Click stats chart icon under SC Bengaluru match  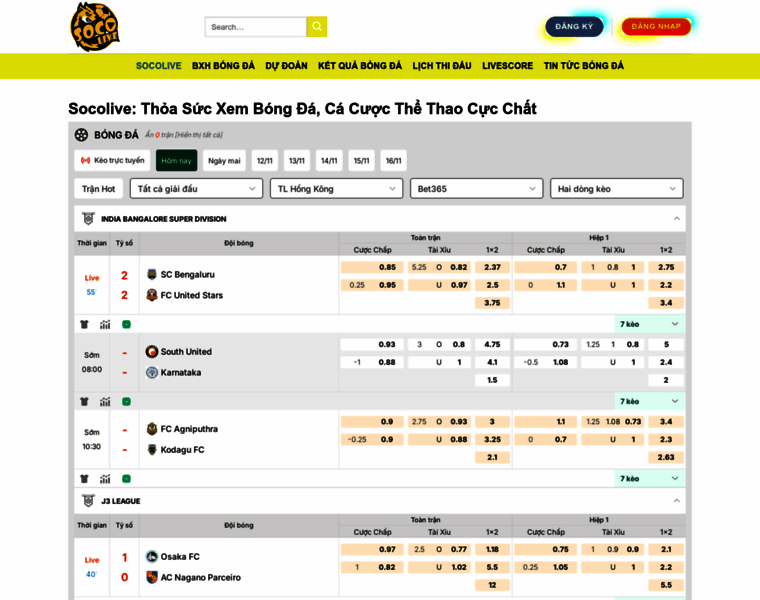105,324
